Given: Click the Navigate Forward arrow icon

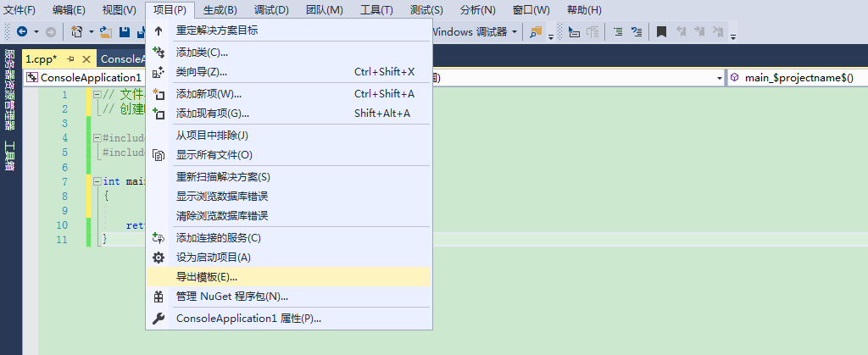Looking at the screenshot, I should tap(50, 32).
